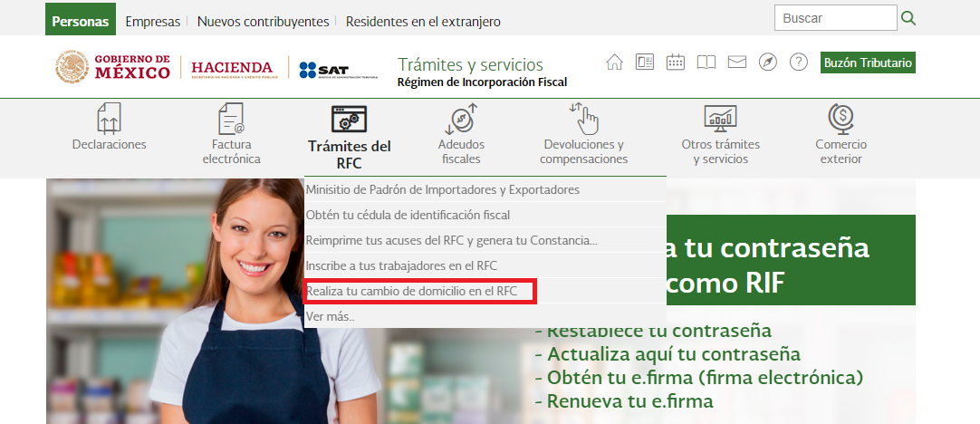Click the Gobierno de México logo
Image resolution: width=980 pixels, height=424 pixels.
coord(112,67)
